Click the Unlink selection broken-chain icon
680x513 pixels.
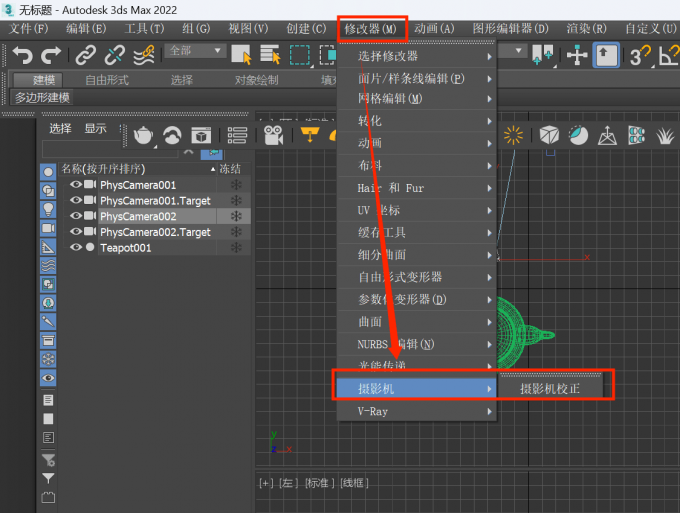pyautogui.click(x=114, y=55)
